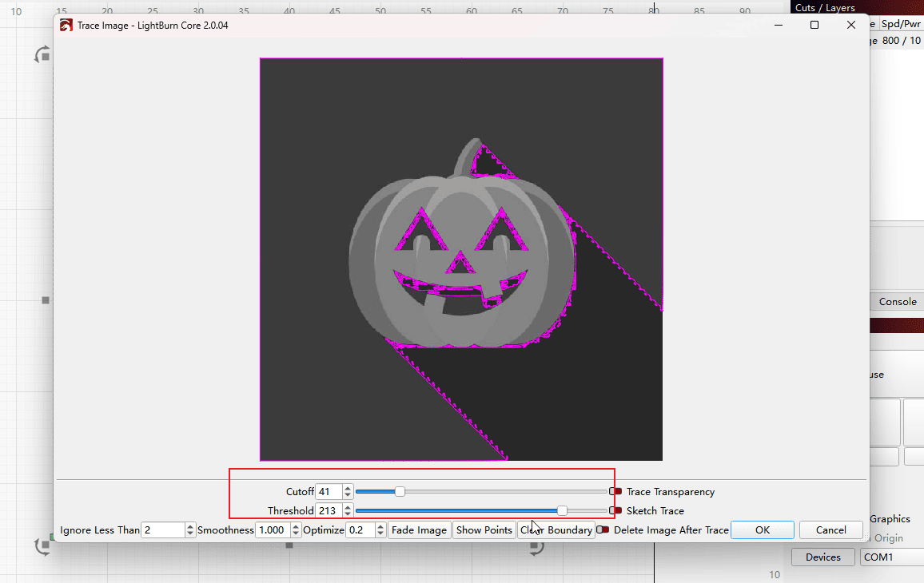Turn on Sketch Trace
The height and width of the screenshot is (583, 924).
point(615,510)
